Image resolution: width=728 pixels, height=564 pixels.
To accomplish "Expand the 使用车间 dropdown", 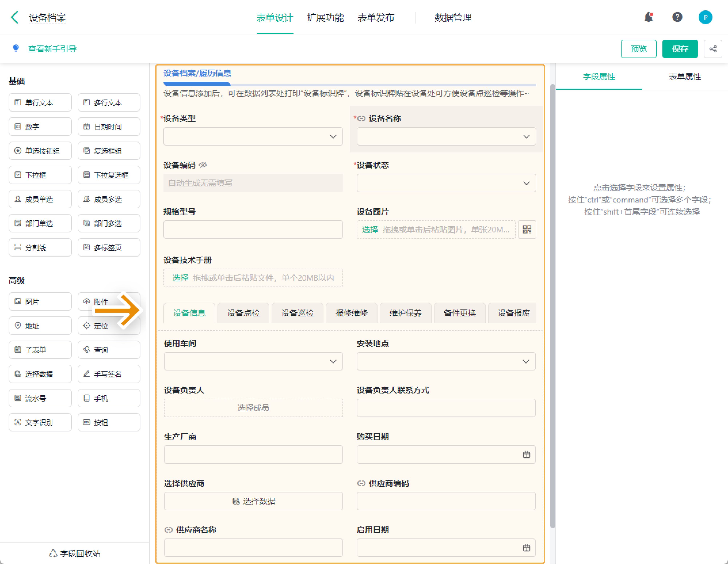I will (253, 362).
